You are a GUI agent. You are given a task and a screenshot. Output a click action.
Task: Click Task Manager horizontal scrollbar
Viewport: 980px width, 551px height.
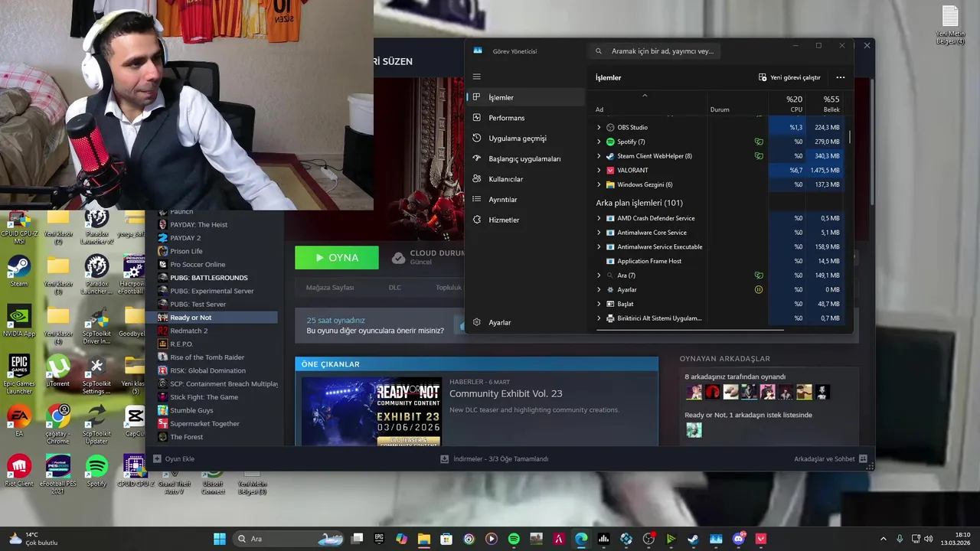click(x=690, y=330)
